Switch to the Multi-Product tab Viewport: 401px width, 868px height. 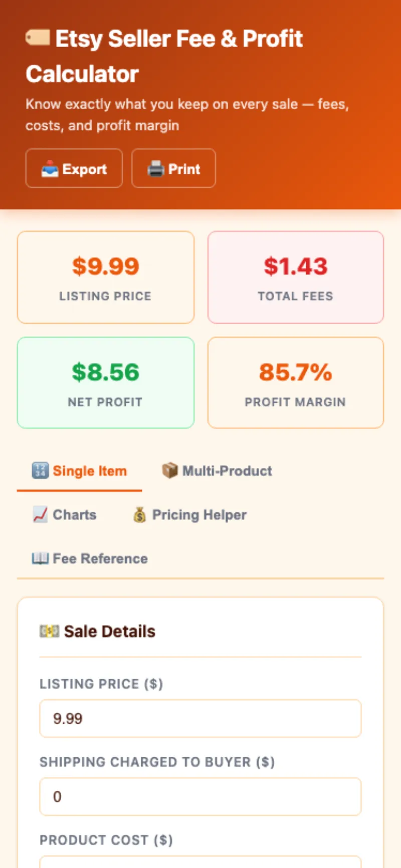217,471
